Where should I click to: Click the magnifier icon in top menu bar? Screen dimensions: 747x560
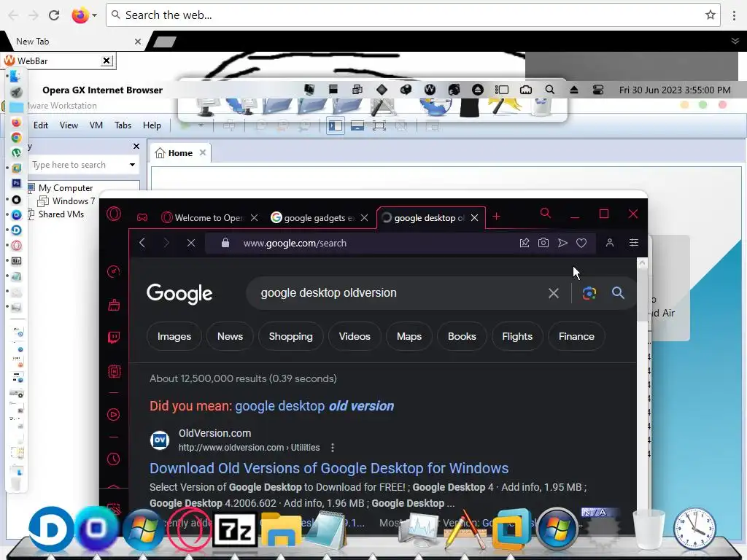point(550,90)
